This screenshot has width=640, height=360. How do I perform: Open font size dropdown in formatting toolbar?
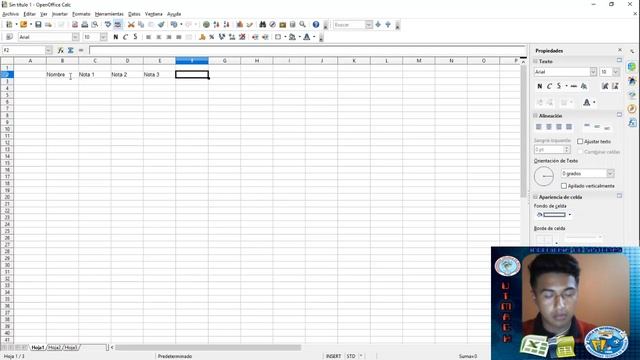103,37
